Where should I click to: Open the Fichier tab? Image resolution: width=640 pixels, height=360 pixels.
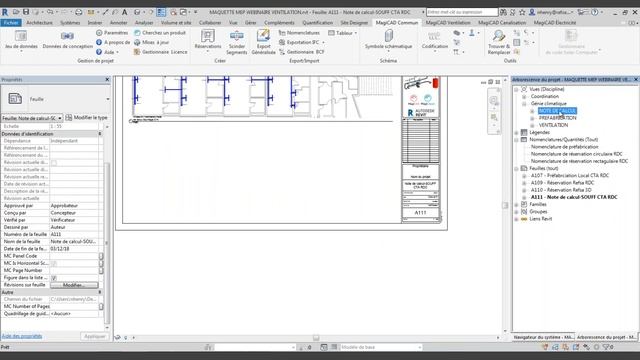11,23
